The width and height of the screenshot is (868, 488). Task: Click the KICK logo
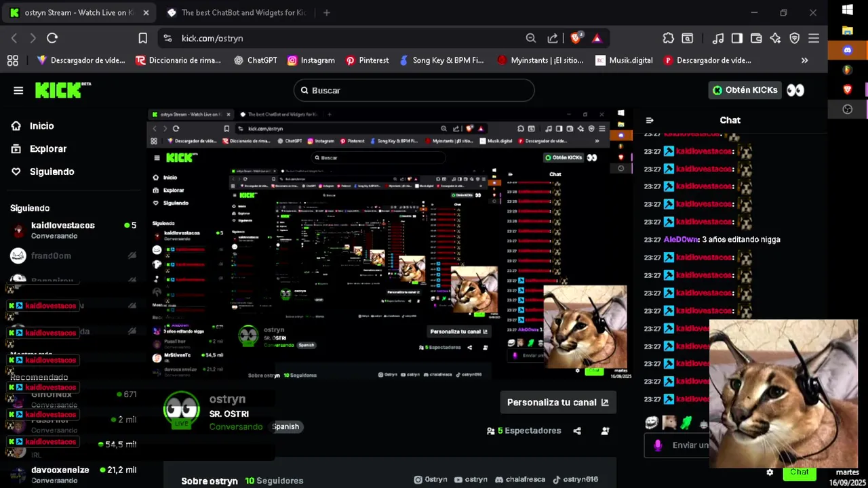pyautogui.click(x=62, y=90)
